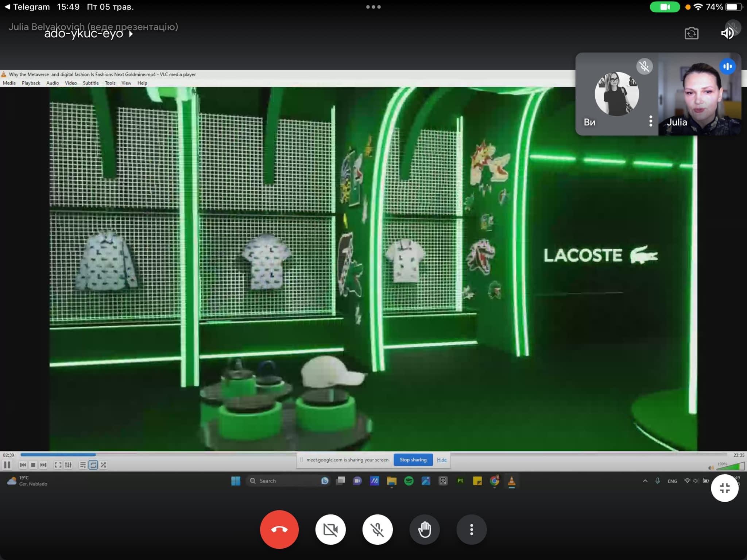Screen dimensions: 747x560
Task: End the call with the red hang-up button
Action: point(279,529)
